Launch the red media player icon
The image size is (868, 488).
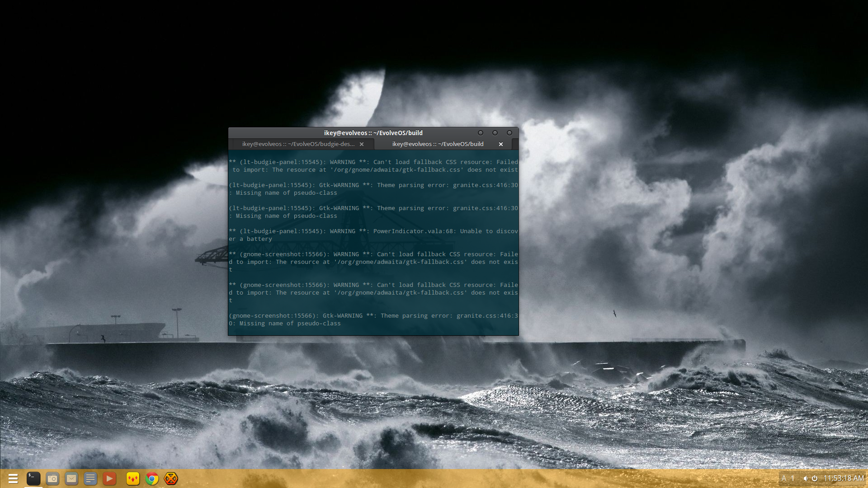tap(109, 479)
